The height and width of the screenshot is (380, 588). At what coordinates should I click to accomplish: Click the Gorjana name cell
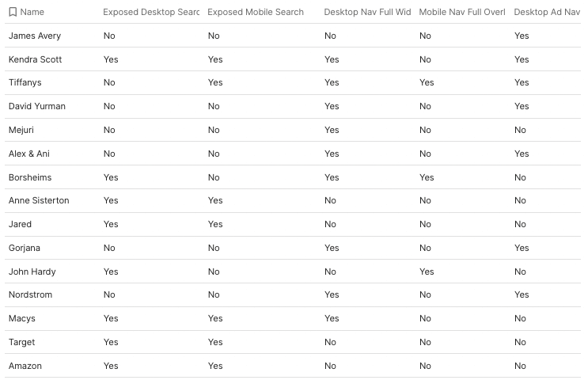[x=25, y=248]
